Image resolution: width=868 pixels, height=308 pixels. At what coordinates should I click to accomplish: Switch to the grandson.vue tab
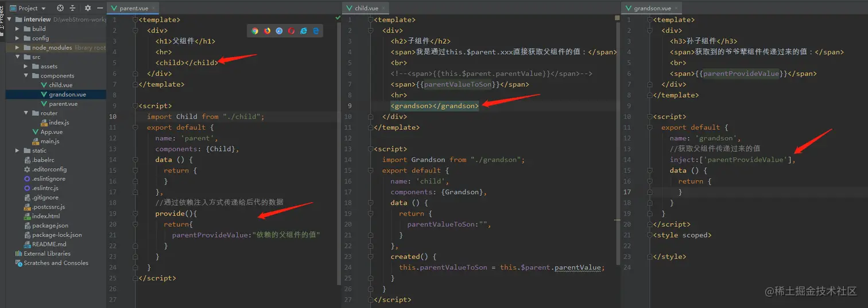click(652, 8)
